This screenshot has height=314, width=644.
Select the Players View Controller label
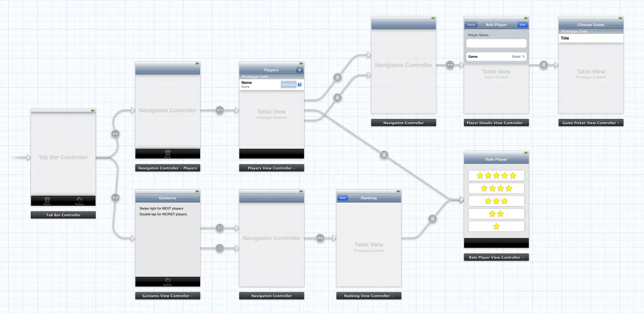(x=272, y=168)
